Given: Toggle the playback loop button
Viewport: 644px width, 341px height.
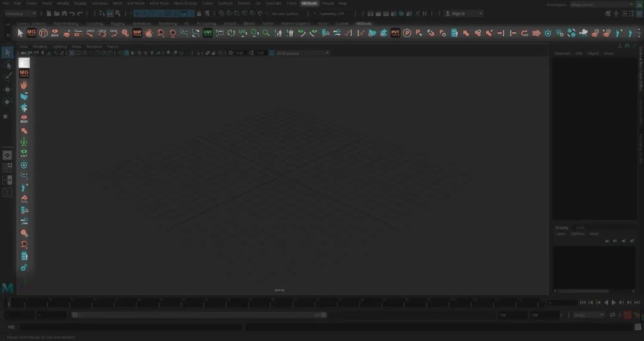Looking at the screenshot, I should click(x=612, y=315).
